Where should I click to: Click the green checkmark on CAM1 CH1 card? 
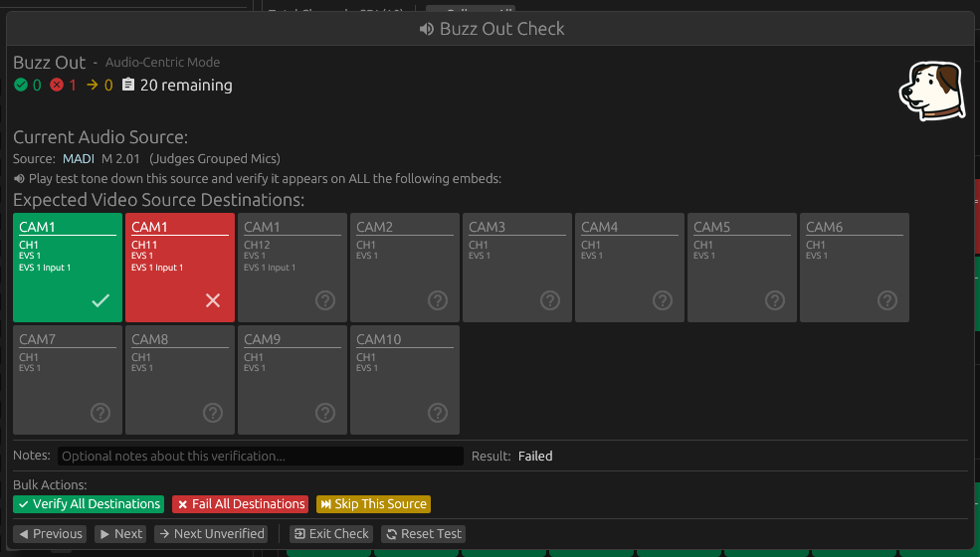coord(100,300)
